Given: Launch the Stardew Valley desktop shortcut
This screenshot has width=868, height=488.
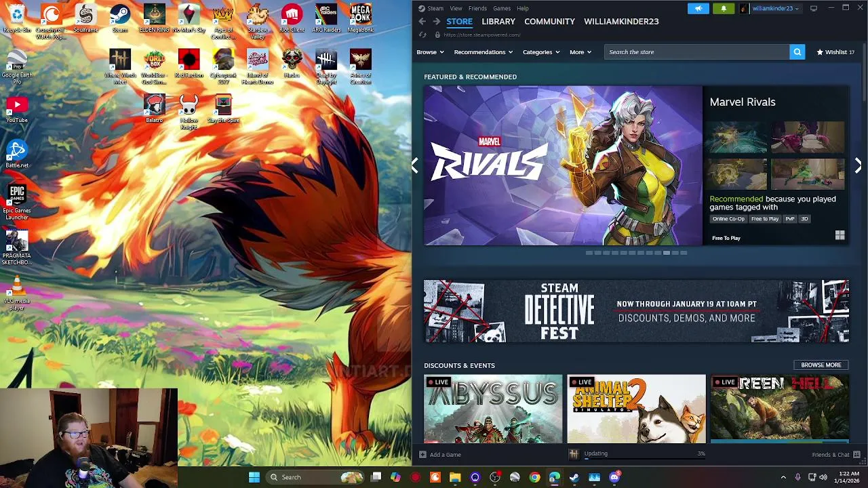Looking at the screenshot, I should click(258, 22).
